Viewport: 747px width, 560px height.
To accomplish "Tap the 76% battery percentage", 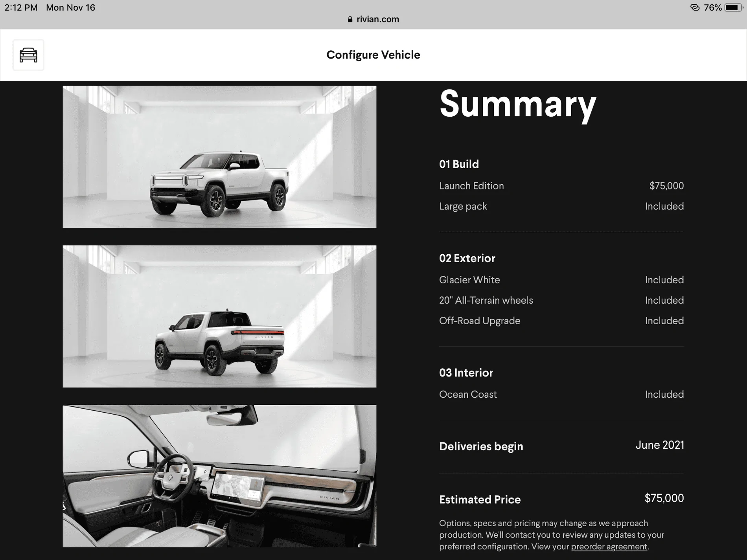I will [x=712, y=7].
